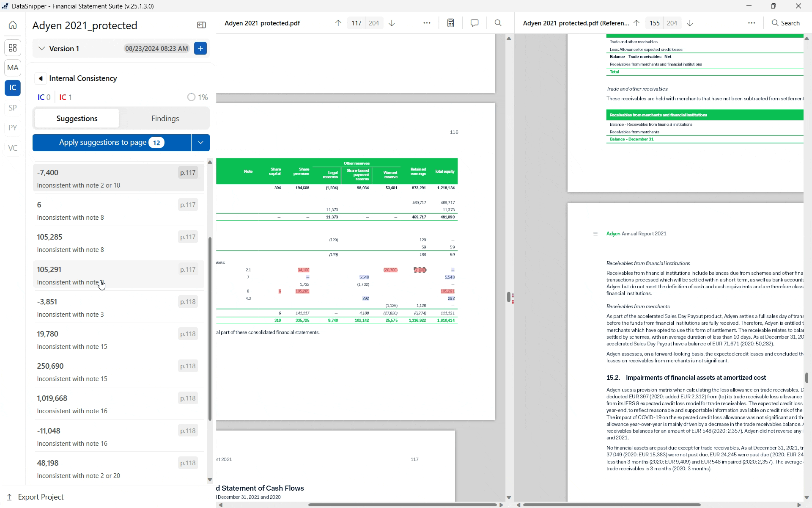Open the dashboard grid icon in sidebar
The width and height of the screenshot is (812, 508).
pos(13,48)
